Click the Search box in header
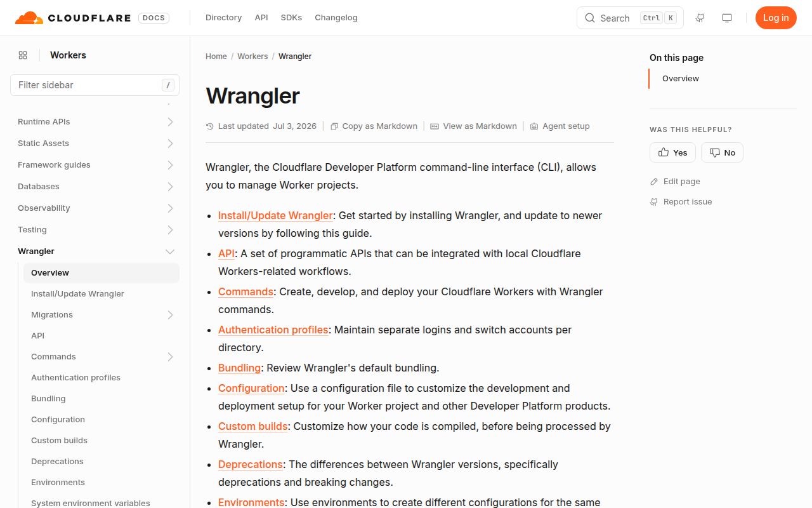The image size is (812, 508). coord(630,18)
